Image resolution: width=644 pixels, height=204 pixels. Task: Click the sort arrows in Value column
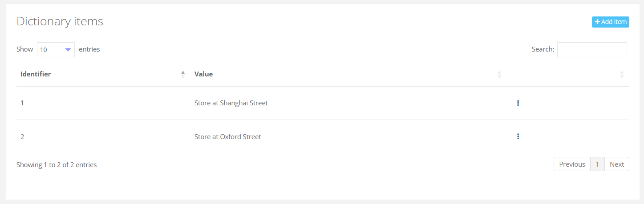tap(499, 74)
